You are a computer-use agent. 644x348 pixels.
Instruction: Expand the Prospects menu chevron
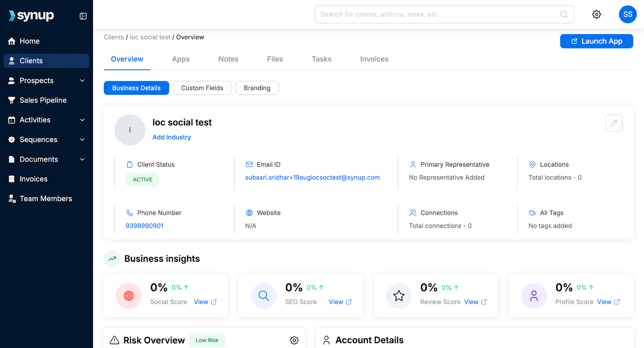82,81
